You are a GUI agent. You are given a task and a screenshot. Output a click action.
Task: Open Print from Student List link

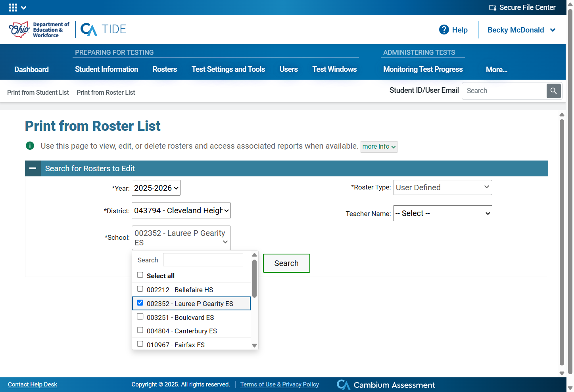(x=38, y=92)
